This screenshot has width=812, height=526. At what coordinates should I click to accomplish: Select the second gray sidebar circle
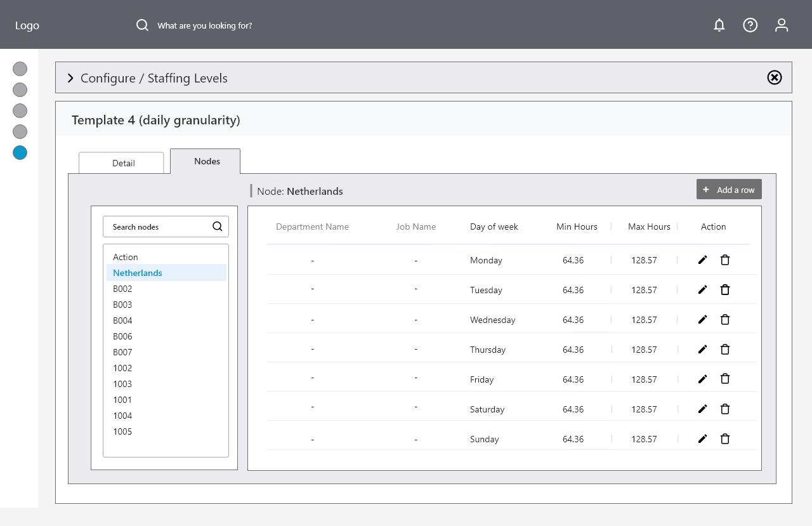click(20, 89)
